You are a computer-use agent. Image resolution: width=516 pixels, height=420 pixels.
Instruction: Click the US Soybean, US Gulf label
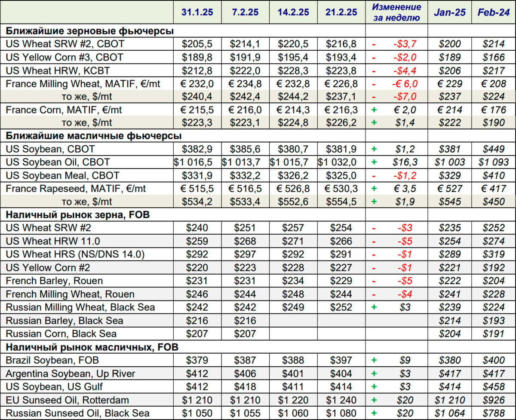[x=54, y=386]
